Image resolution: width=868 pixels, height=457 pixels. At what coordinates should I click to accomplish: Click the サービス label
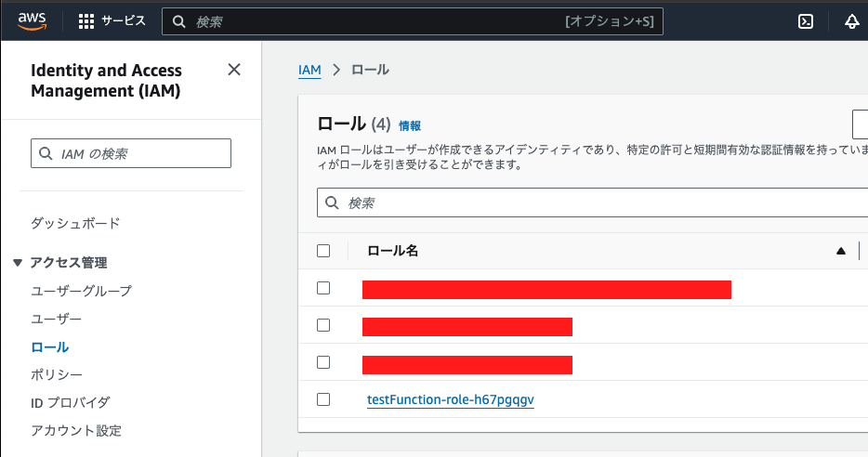pos(124,21)
